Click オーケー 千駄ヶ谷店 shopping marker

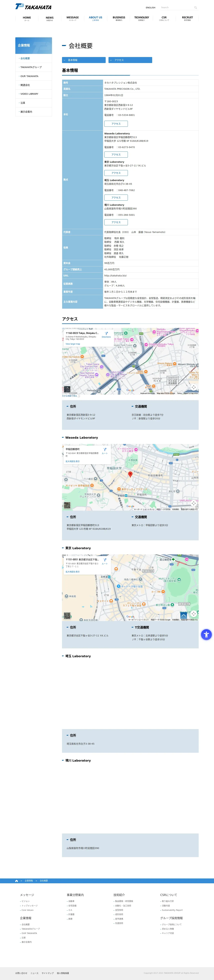(x=119, y=586)
